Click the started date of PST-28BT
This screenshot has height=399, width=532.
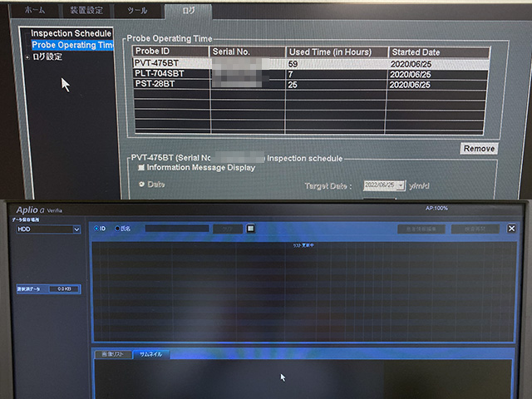(x=410, y=85)
